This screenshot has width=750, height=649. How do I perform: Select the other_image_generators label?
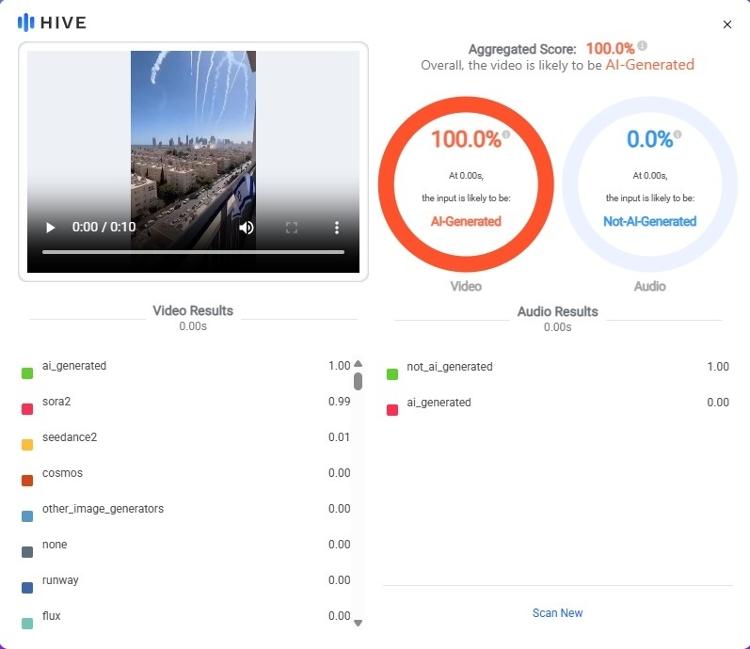tap(103, 508)
